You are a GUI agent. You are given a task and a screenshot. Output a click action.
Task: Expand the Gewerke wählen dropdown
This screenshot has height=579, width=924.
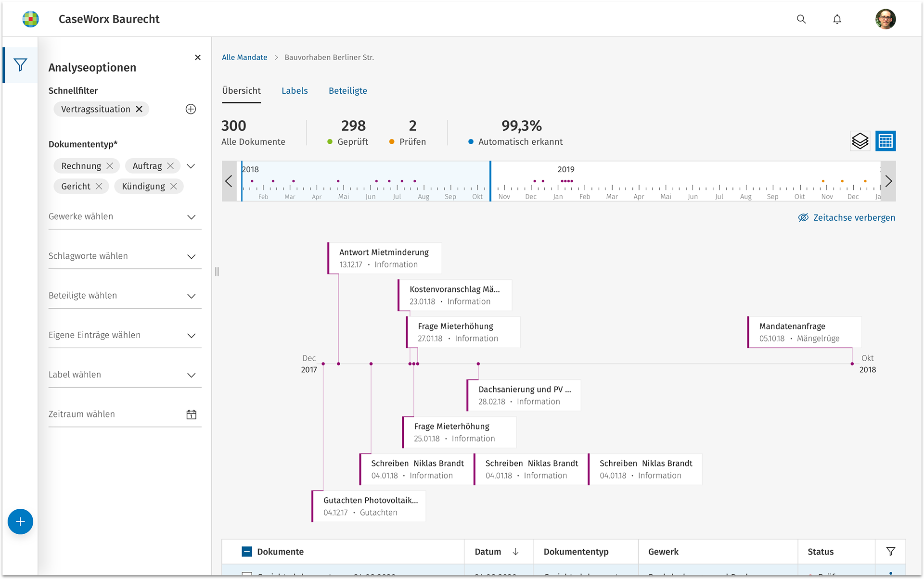tap(191, 217)
